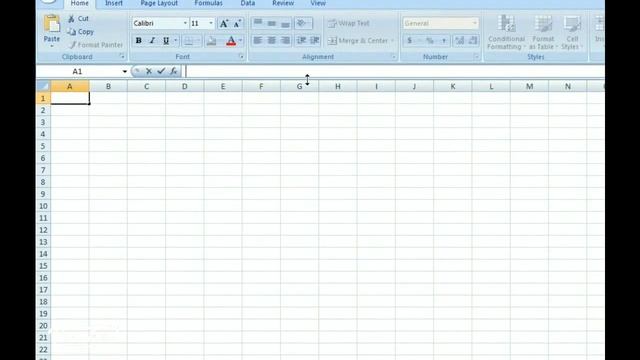Image resolution: width=640 pixels, height=360 pixels.
Task: Select column K header
Action: [453, 87]
